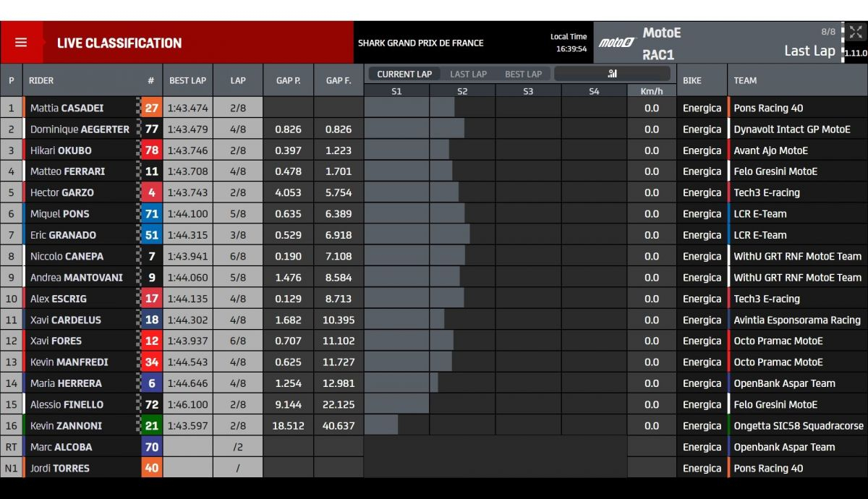
Task: Switch to the BEST LAP sector tab
Action: coord(523,74)
